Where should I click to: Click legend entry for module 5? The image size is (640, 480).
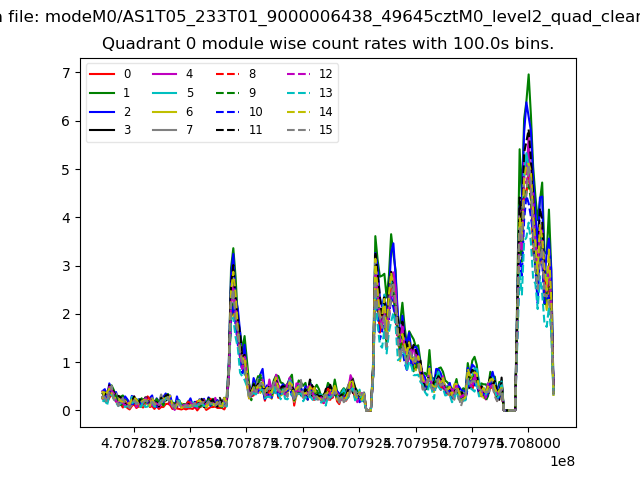[x=173, y=93]
